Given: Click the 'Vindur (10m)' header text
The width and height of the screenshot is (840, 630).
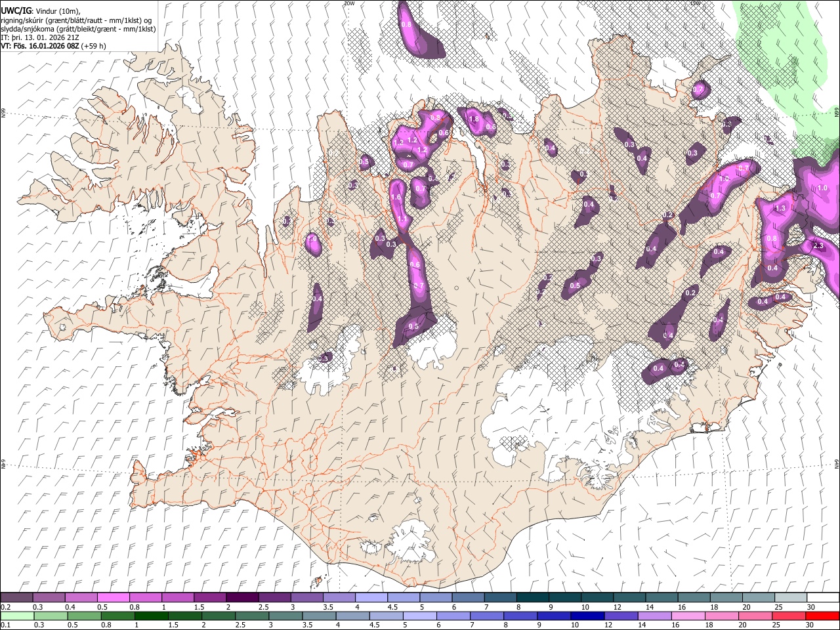Looking at the screenshot, I should tap(58, 10).
